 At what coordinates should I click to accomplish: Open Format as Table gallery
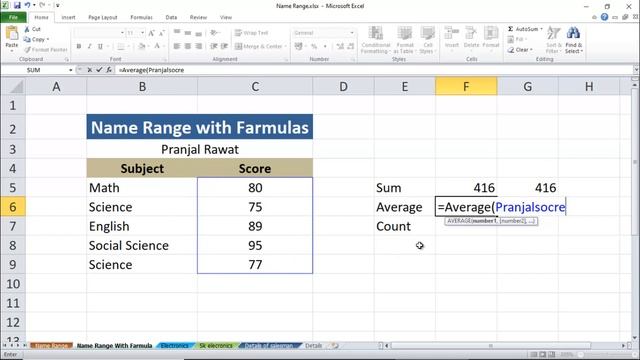tap(404, 40)
